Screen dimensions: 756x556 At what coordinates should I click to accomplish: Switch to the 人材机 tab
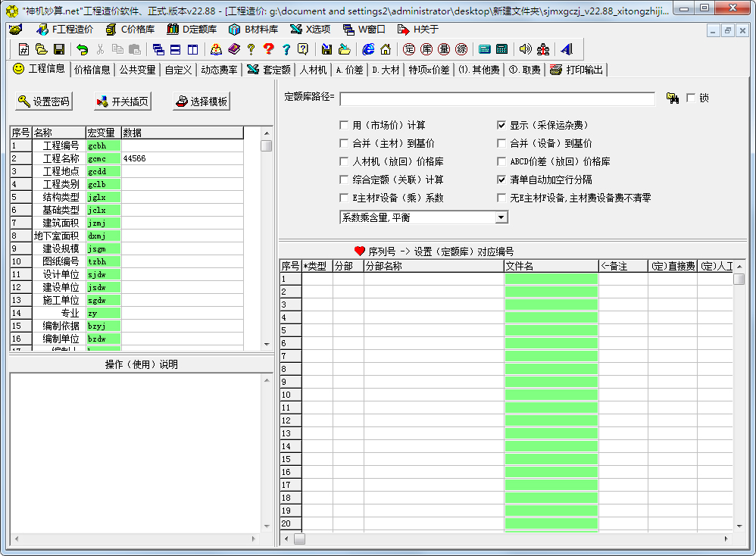coord(313,70)
